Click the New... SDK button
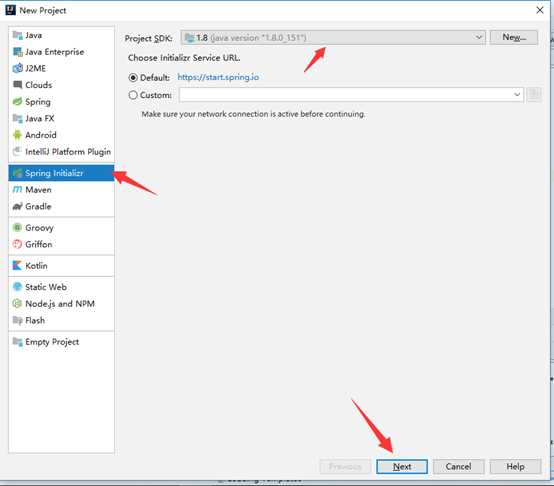Screen dimensions: 554x486 pyautogui.click(x=514, y=37)
